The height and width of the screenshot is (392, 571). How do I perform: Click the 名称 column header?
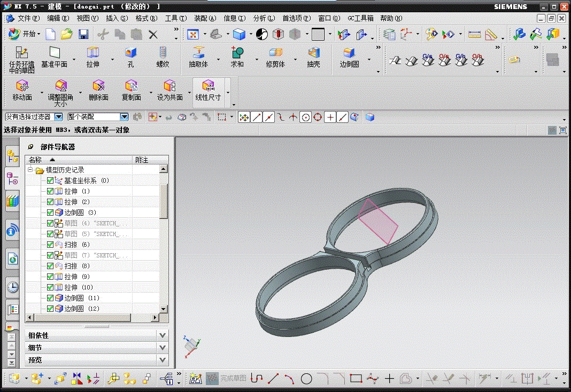point(35,160)
